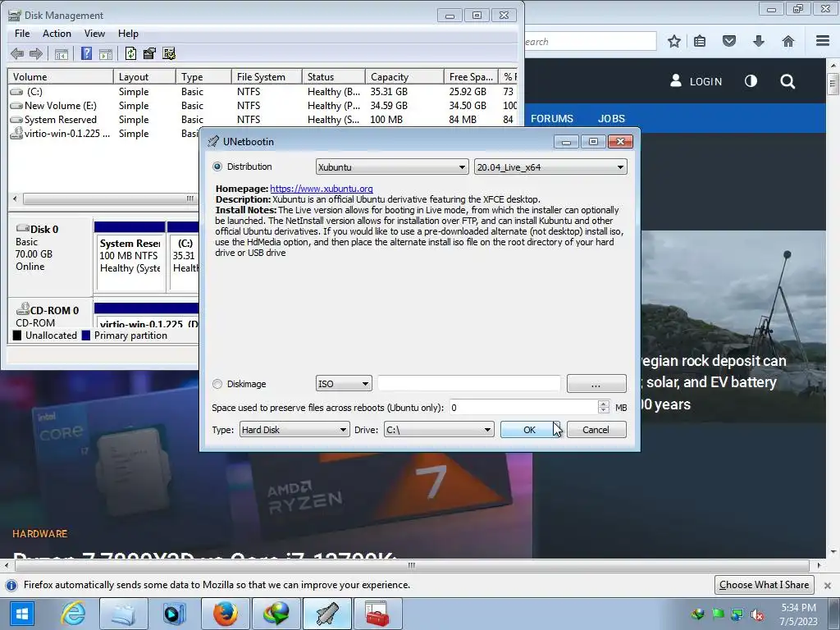Decrease the preserve space spinner value
Screen dimensions: 840x630
(x=604, y=411)
